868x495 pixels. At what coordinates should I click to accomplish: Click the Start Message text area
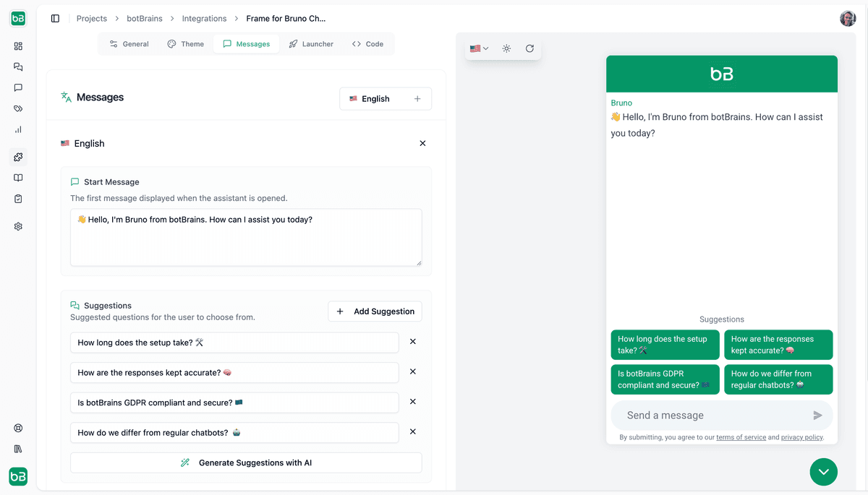246,238
